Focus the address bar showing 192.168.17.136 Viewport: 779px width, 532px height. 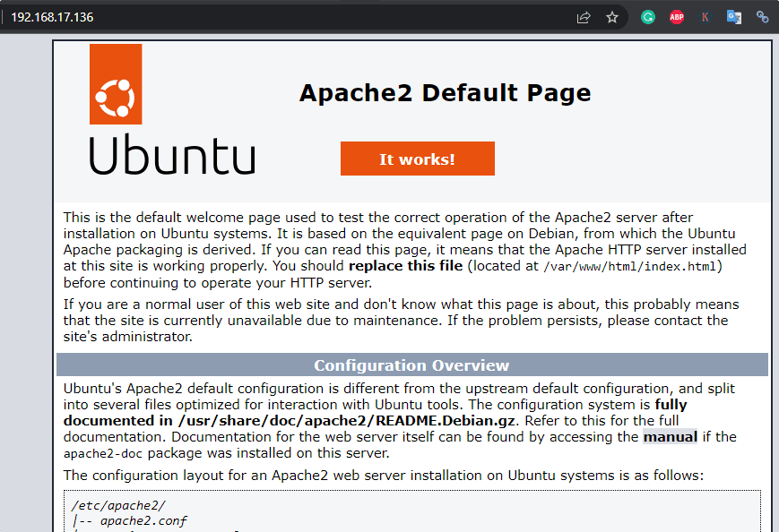[269, 17]
